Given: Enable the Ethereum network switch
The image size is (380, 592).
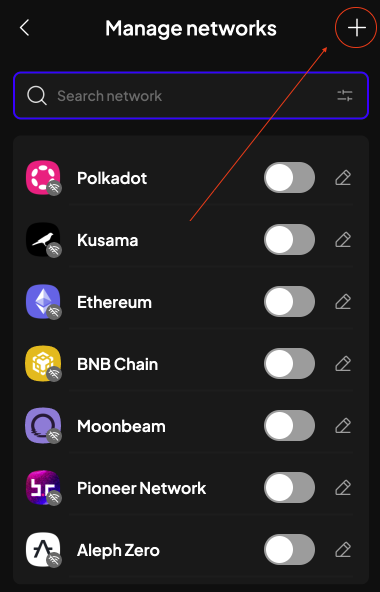Looking at the screenshot, I should [x=289, y=302].
